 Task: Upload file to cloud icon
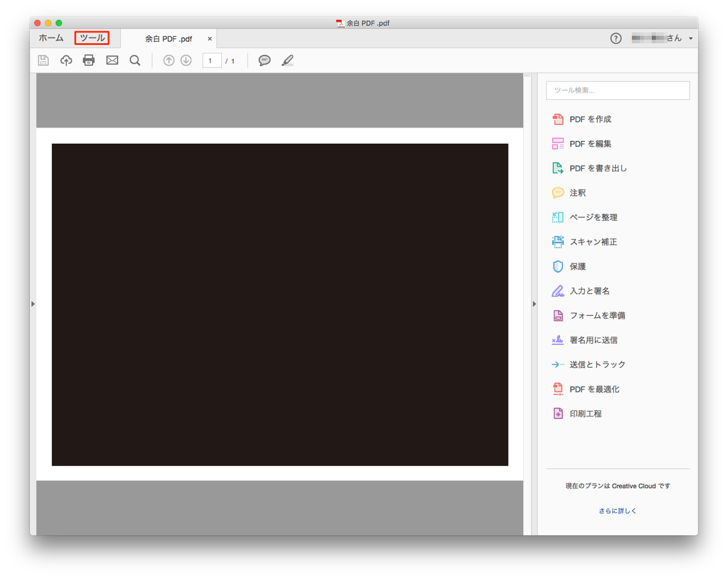click(66, 60)
